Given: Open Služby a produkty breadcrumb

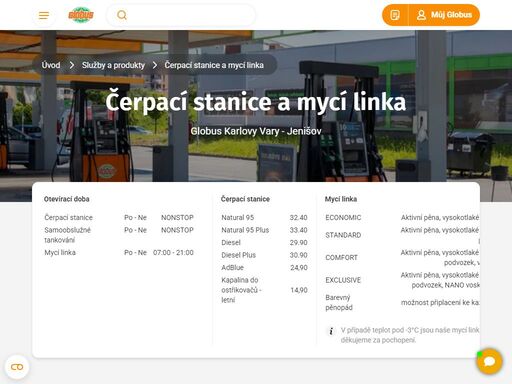Looking at the screenshot, I should (x=113, y=65).
